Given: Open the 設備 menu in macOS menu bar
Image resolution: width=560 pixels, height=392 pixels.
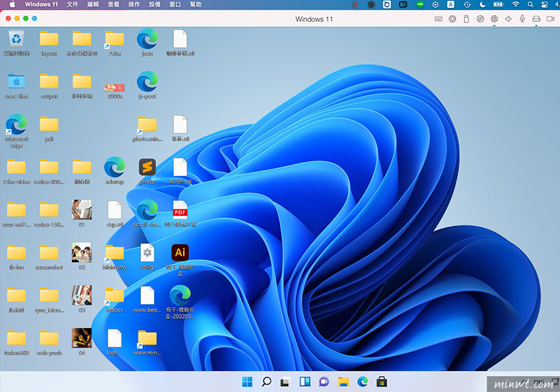Looking at the screenshot, I should (155, 5).
